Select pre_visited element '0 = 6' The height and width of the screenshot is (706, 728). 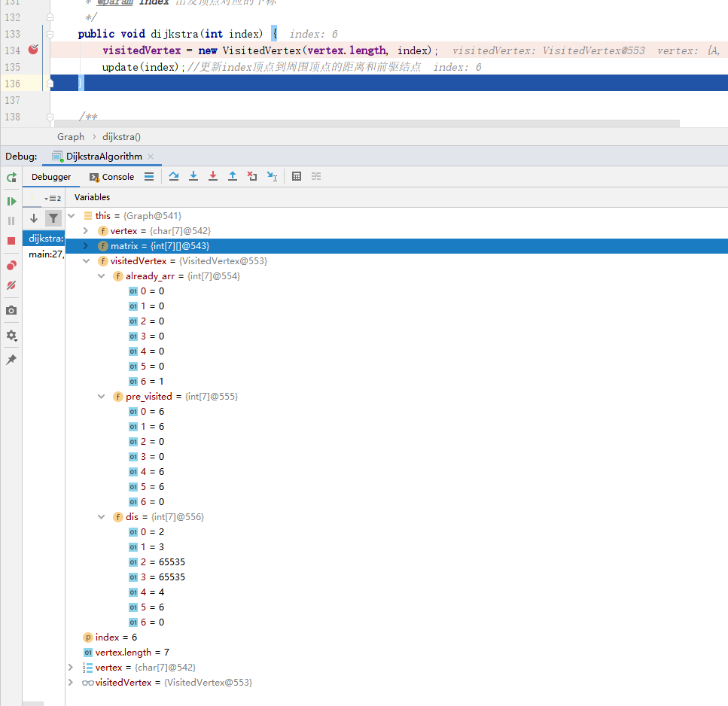click(397, 412)
